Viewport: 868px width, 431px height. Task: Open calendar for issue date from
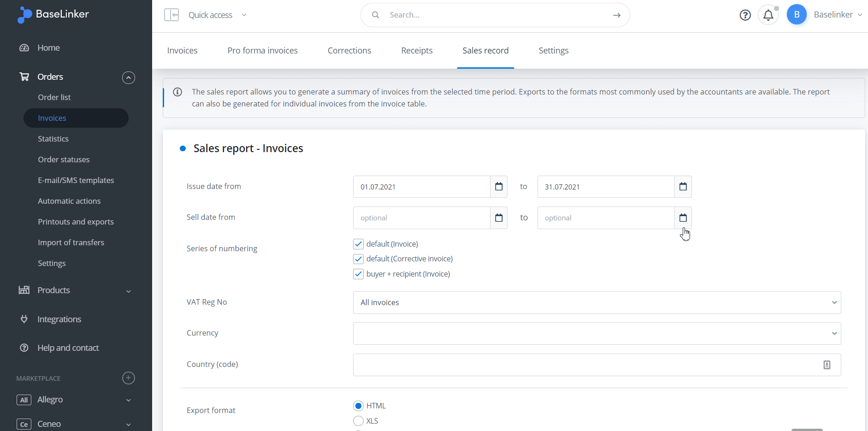click(x=499, y=187)
